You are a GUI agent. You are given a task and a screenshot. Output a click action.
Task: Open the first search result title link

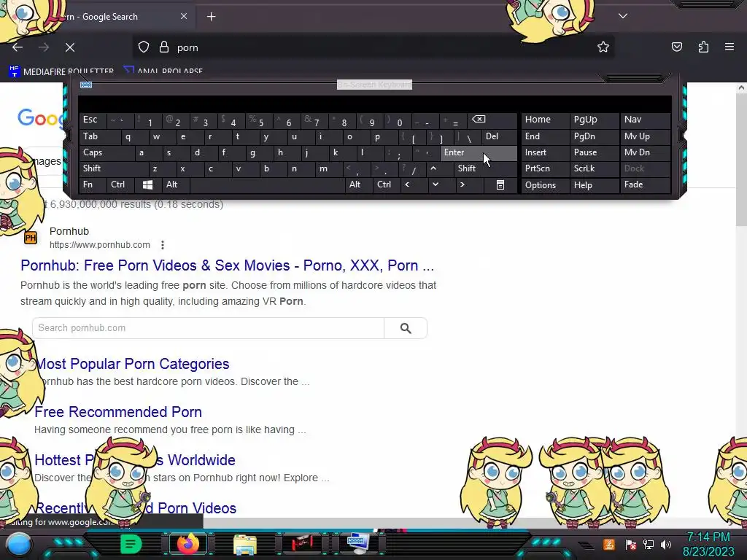click(x=228, y=265)
